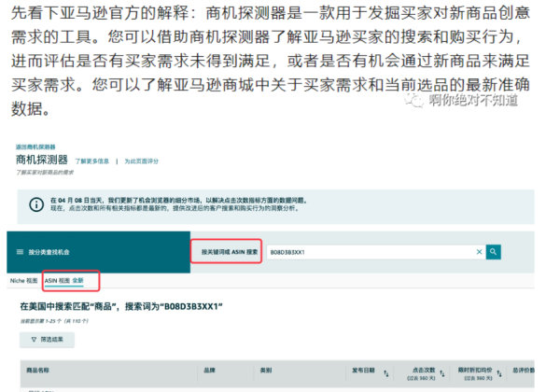Click the search magnifier button

point(493,252)
